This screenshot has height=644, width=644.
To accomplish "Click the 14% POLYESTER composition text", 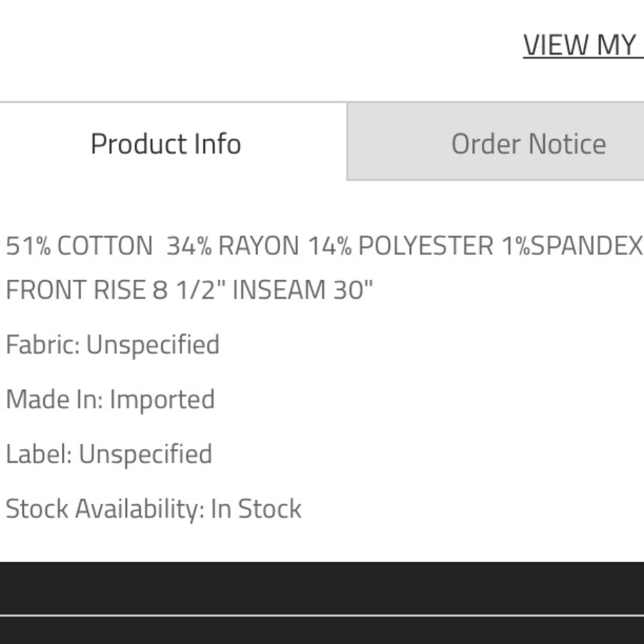I will pos(401,246).
